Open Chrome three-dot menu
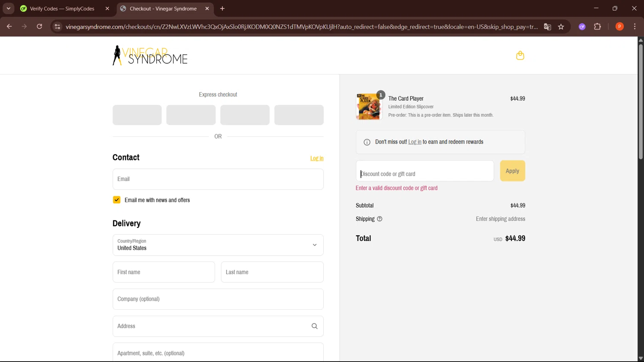The width and height of the screenshot is (644, 362). (x=635, y=27)
